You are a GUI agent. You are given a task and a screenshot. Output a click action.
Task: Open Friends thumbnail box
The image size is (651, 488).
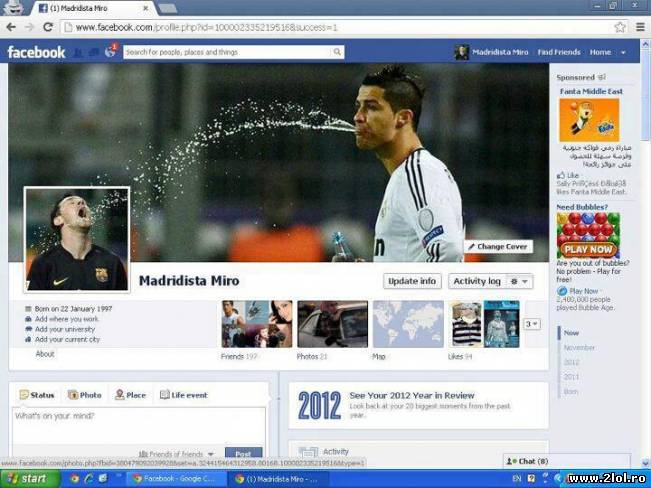[x=257, y=324]
